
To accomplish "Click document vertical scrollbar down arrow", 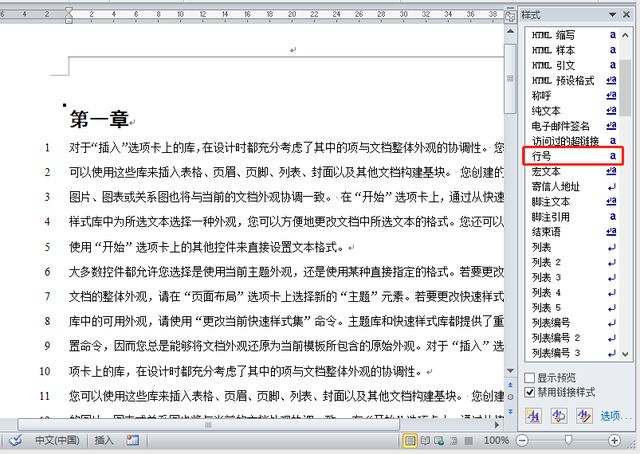I will (510, 371).
